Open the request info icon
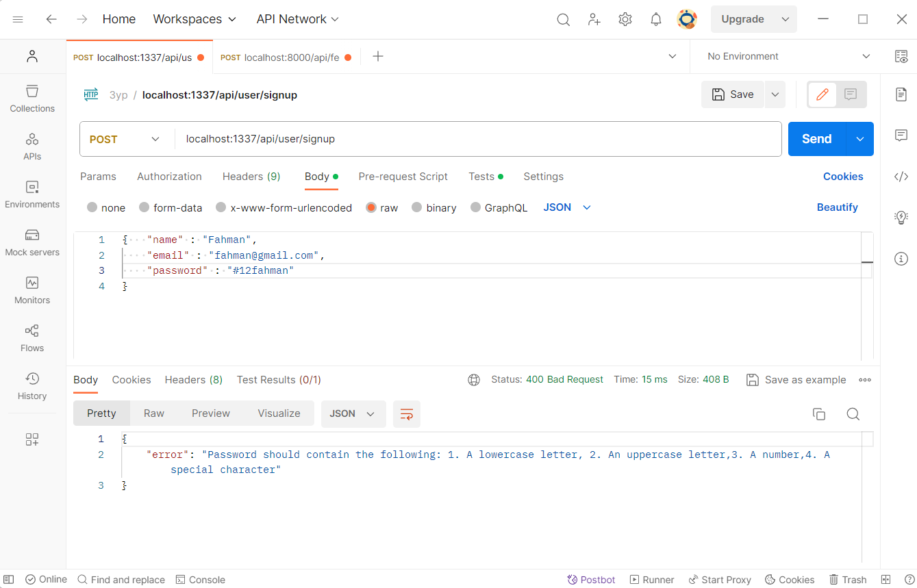The width and height of the screenshot is (917, 588). point(901,259)
